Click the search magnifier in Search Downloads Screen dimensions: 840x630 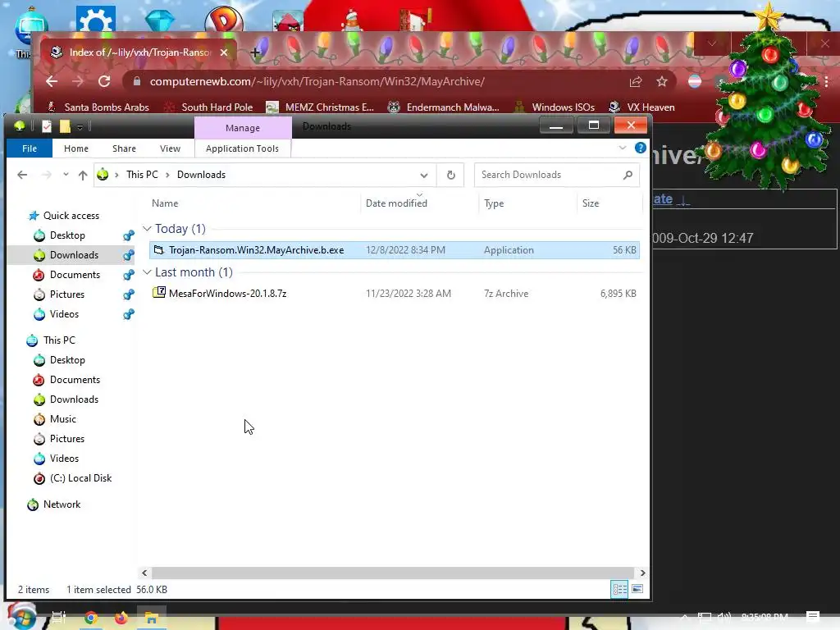pyautogui.click(x=628, y=175)
